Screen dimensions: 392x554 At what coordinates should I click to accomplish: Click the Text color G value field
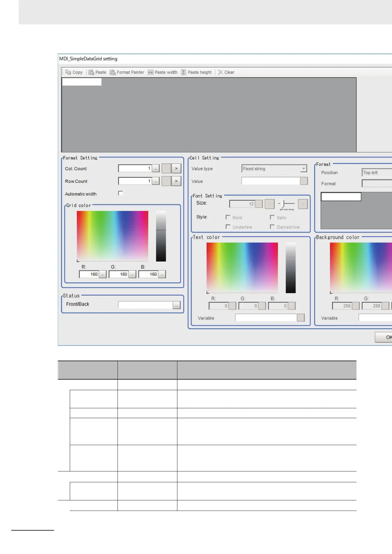tap(248, 306)
